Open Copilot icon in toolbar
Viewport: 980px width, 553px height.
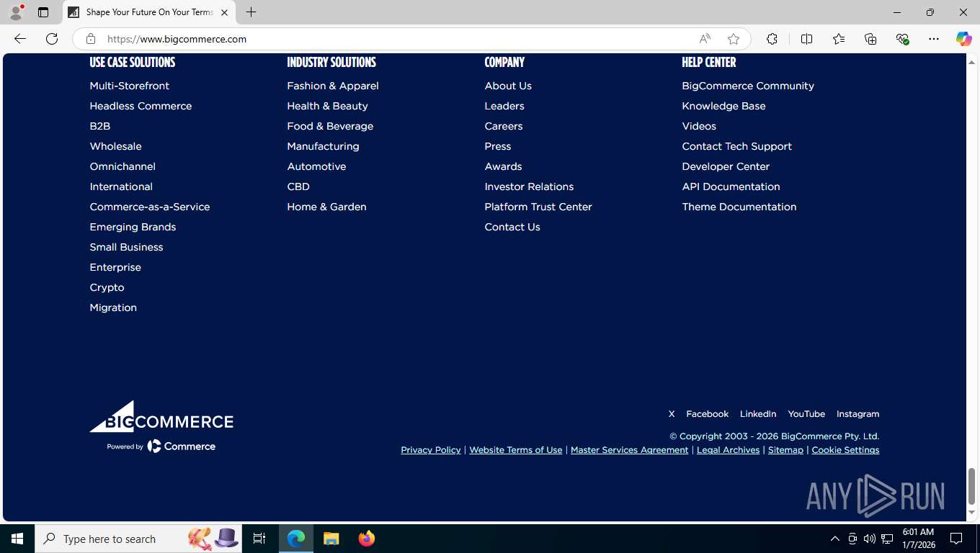(964, 39)
